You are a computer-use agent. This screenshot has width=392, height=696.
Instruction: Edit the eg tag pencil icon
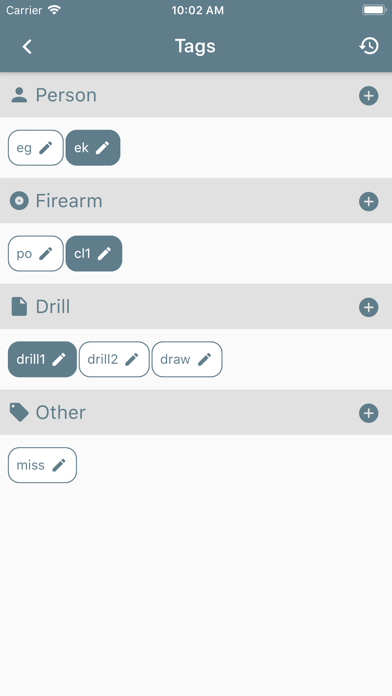(46, 148)
